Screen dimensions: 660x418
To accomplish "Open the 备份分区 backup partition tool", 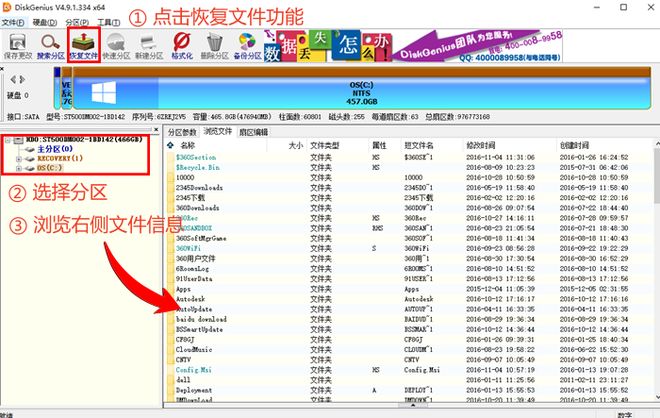I will click(248, 45).
